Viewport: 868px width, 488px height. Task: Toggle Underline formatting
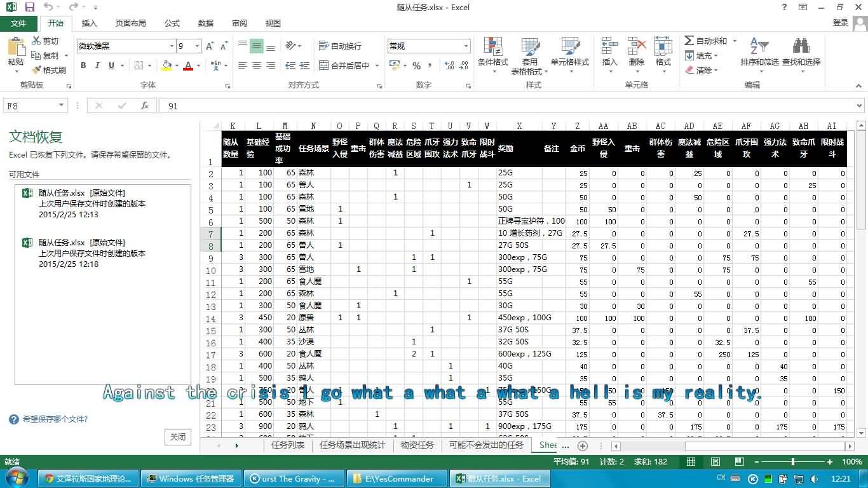112,65
